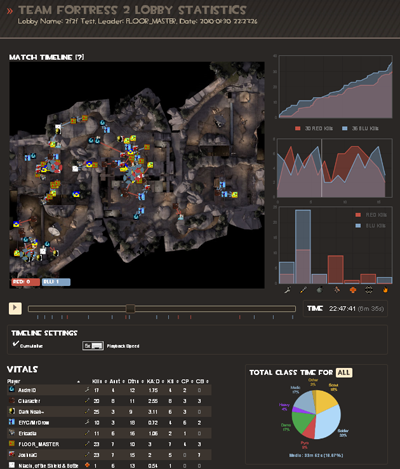400x469 pixels.
Task: Click the match timeline slider handle
Action: point(130,309)
